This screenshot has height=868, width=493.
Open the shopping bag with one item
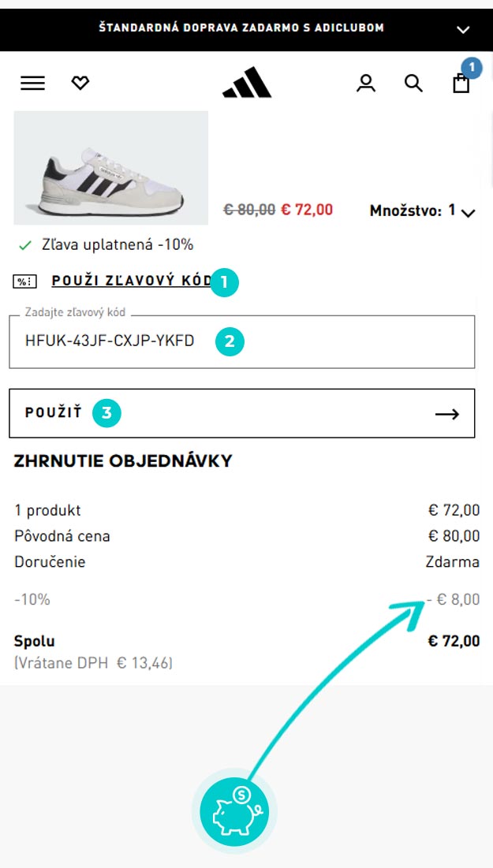pos(461,83)
